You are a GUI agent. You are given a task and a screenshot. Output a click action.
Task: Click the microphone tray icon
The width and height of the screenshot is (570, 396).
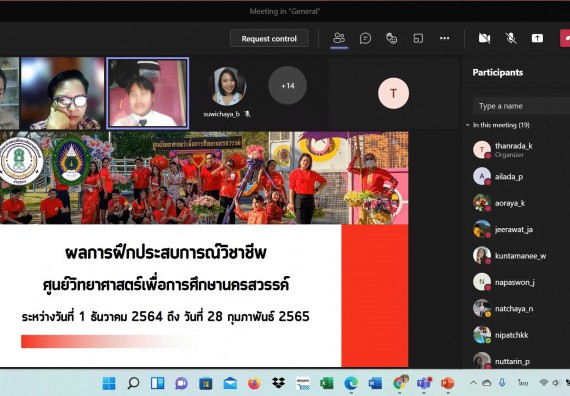502,383
